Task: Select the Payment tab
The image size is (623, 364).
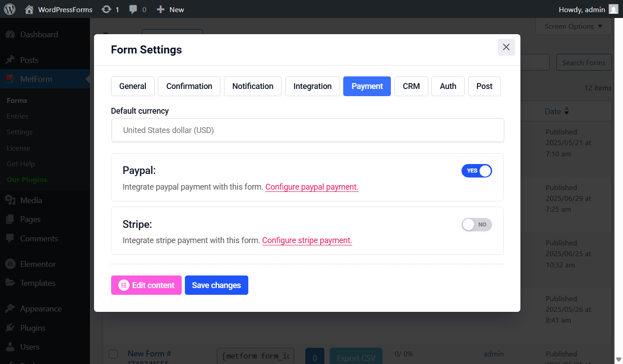Action: pos(367,86)
